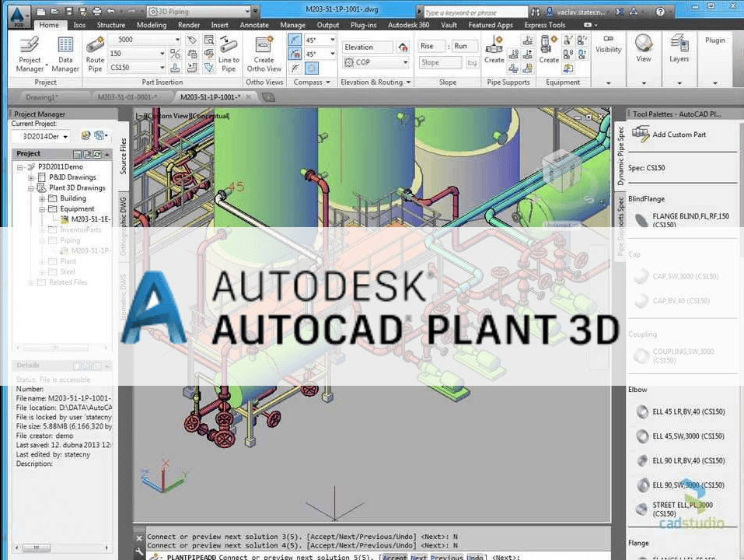Select the Line to Pipe tool
This screenshot has height=560, width=744.
coord(229,45)
